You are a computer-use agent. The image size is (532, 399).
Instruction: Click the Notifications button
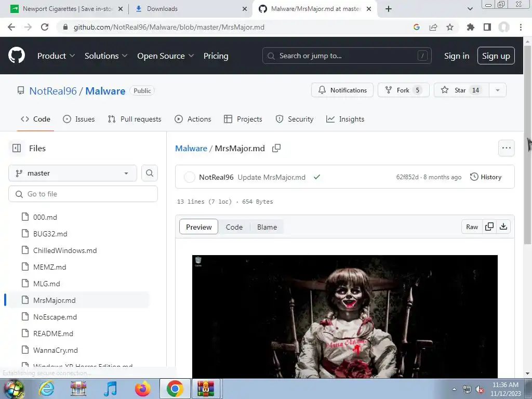coord(342,90)
